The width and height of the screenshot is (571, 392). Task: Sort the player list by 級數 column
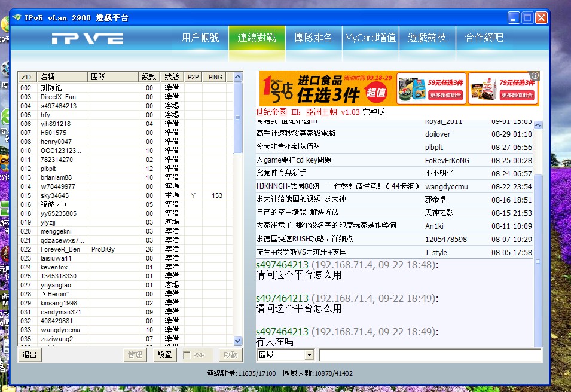[x=149, y=77]
